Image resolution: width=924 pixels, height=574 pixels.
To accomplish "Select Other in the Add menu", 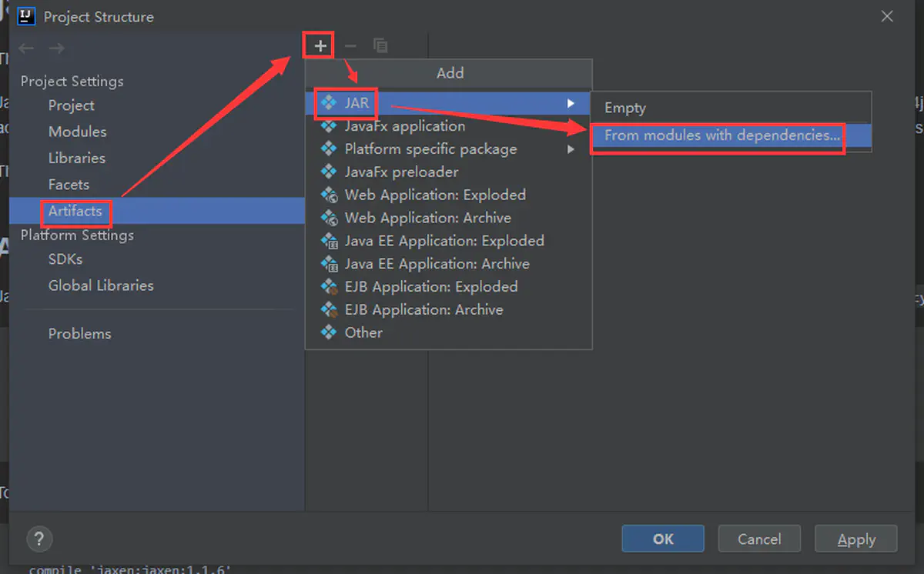I will pyautogui.click(x=449, y=332).
